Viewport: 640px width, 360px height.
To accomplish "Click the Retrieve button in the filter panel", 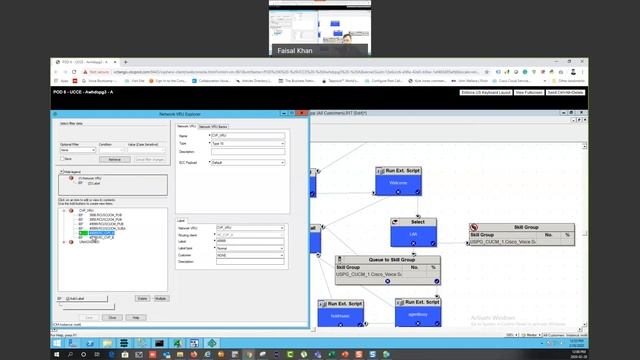I will (115, 160).
